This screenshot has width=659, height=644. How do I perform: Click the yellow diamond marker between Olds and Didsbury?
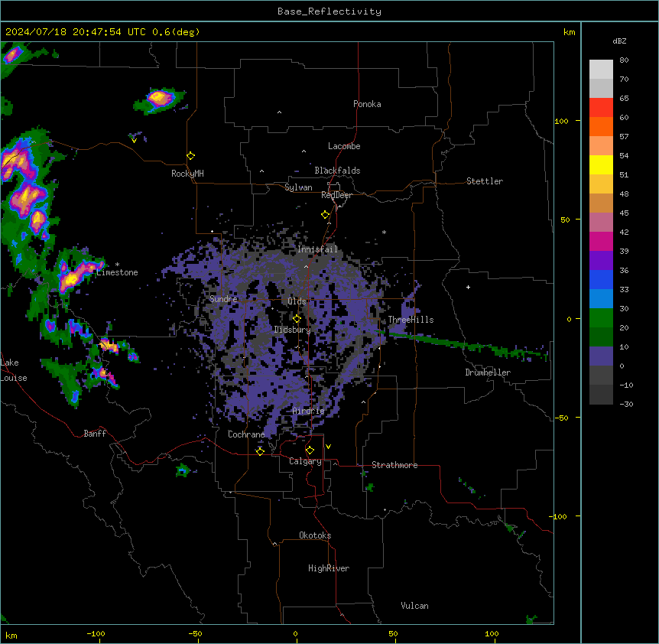click(297, 319)
